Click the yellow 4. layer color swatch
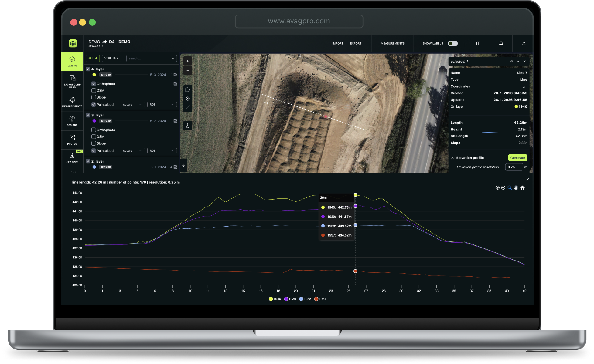594x364 pixels. (x=94, y=75)
